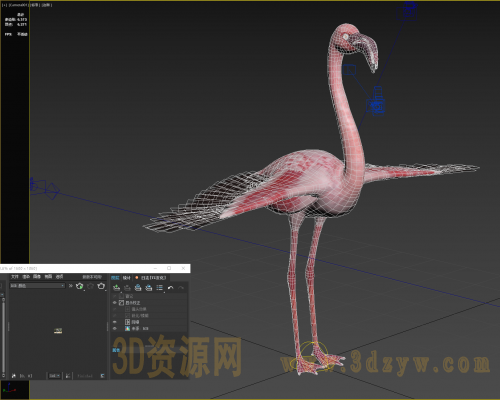Open the 文件 (File) menu in frame buffer
The image size is (500, 400).
point(15,277)
